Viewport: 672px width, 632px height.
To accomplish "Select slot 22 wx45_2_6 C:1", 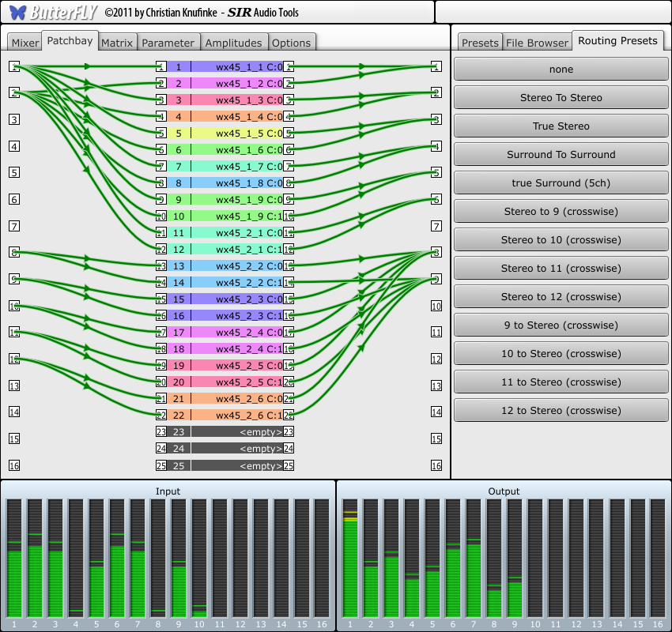I will tap(225, 416).
